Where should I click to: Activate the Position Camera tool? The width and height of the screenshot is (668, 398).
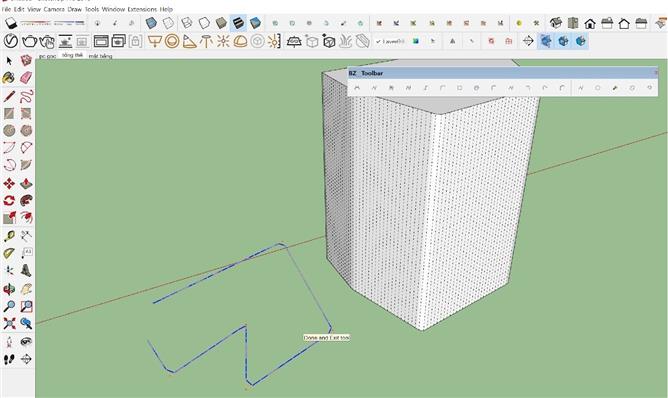pos(9,342)
